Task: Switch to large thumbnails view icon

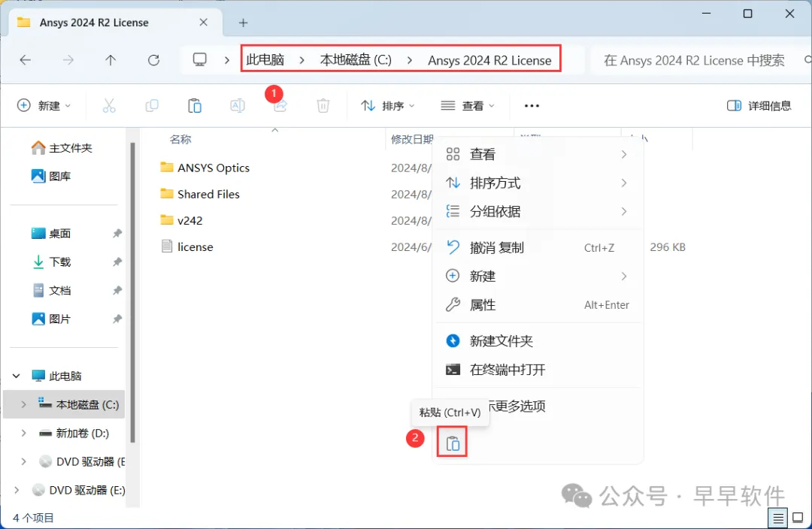Action: [x=798, y=518]
